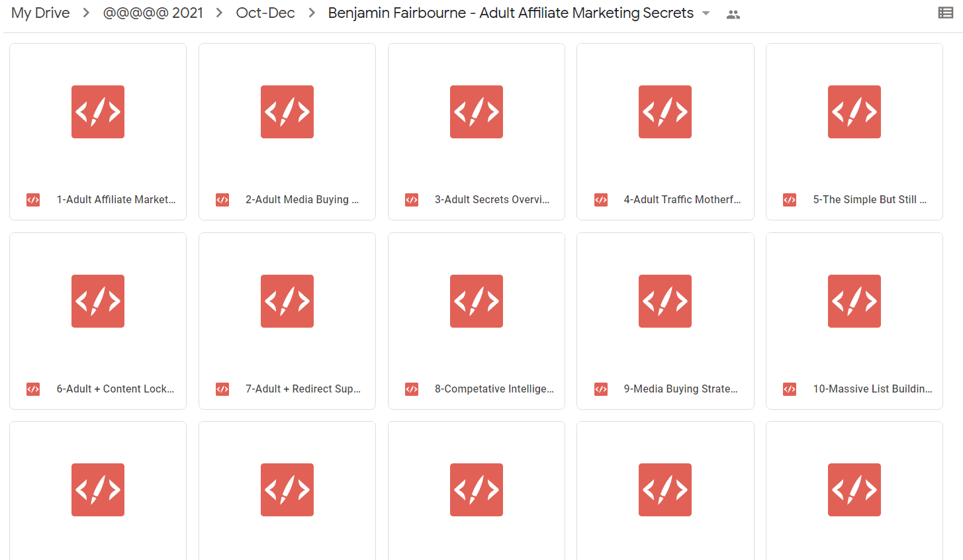Go to My Drive in breadcrumb

[x=40, y=13]
